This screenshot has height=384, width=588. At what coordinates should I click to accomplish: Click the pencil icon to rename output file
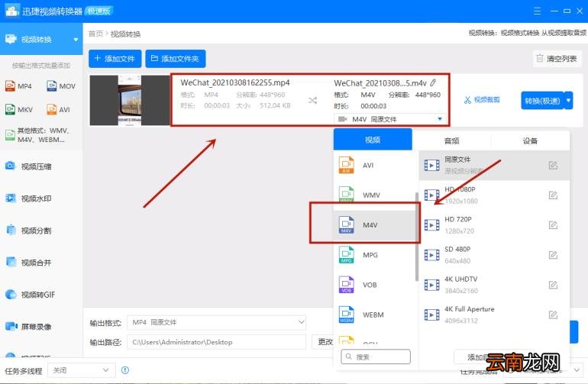pyautogui.click(x=433, y=82)
